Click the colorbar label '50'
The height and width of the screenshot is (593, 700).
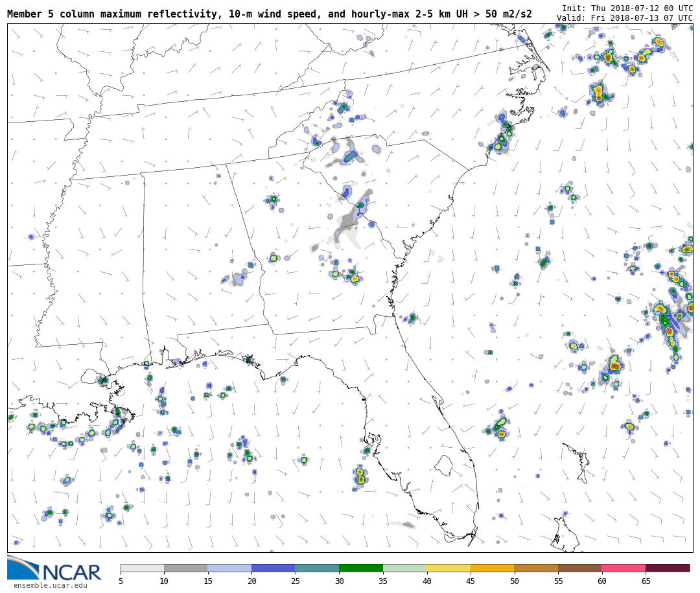pos(514,581)
